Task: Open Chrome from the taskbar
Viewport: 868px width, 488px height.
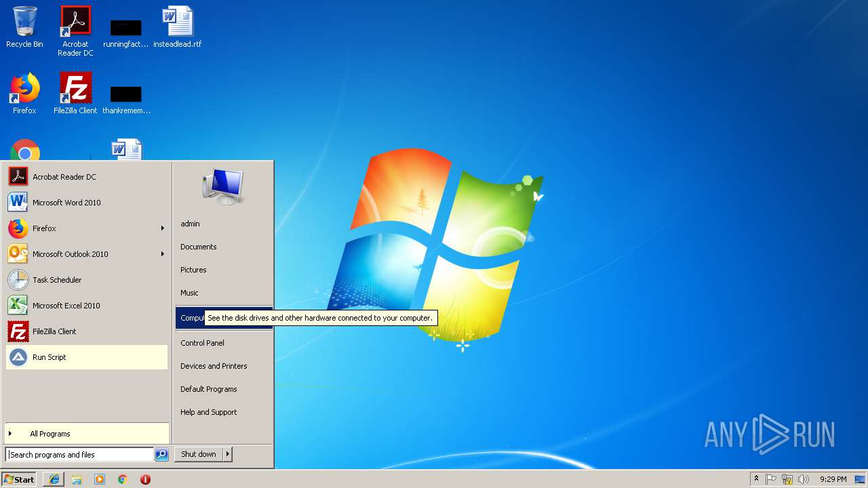Action: pos(122,479)
